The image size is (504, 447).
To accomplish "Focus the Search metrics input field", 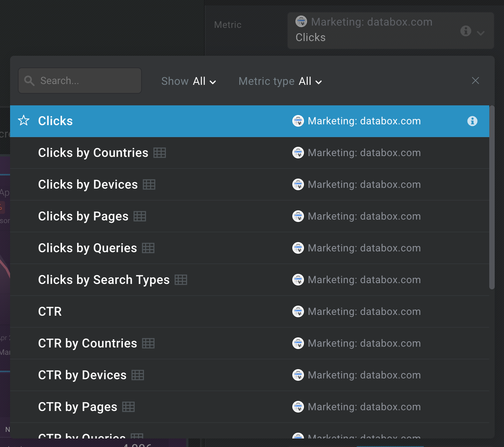I will tap(80, 81).
